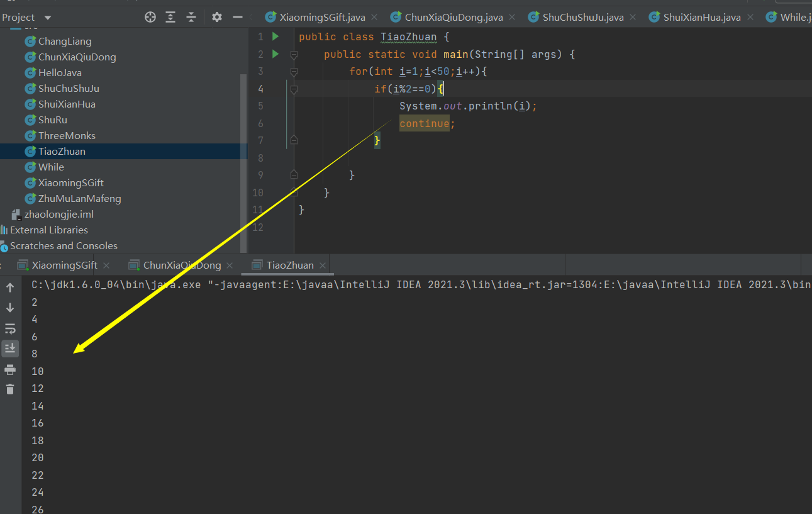The width and height of the screenshot is (812, 514).
Task: Run class from line 1 gutter arrow
Action: point(275,36)
